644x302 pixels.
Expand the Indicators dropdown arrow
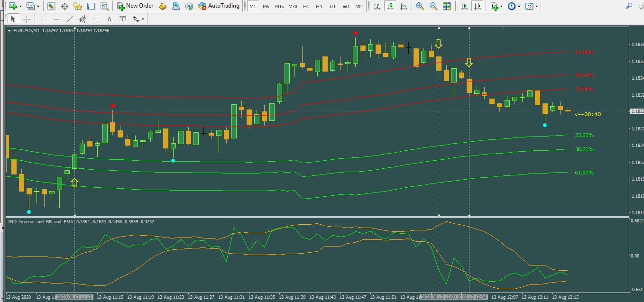point(502,7)
